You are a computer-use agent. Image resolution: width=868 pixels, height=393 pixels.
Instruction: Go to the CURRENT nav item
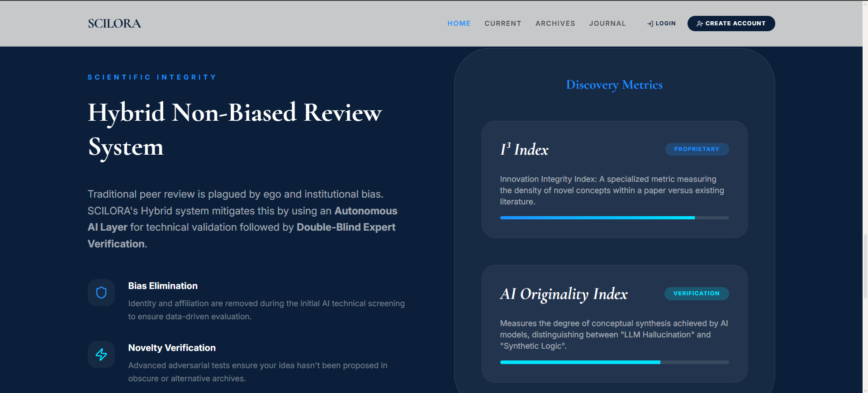(503, 24)
